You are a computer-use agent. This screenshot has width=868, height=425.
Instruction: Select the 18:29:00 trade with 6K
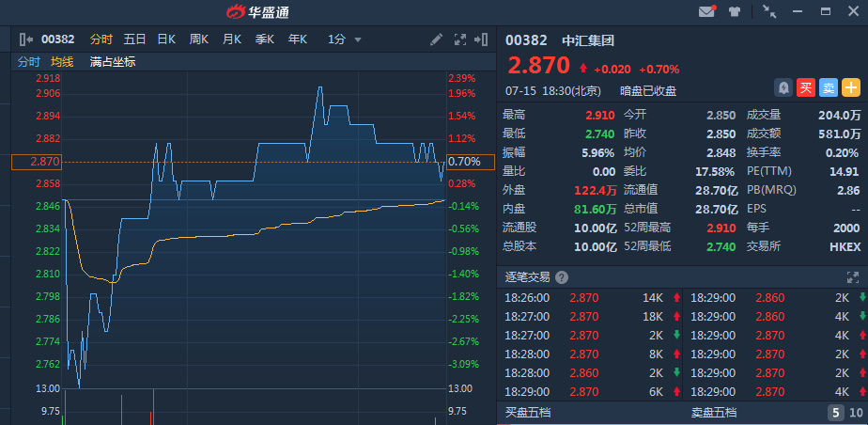coord(589,392)
